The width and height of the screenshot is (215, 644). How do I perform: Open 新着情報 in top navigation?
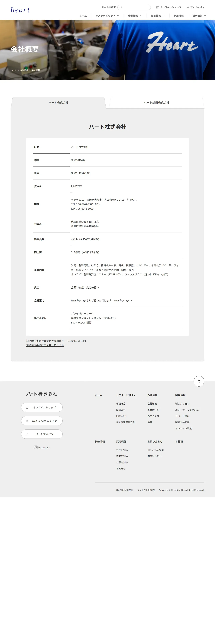pos(179,16)
